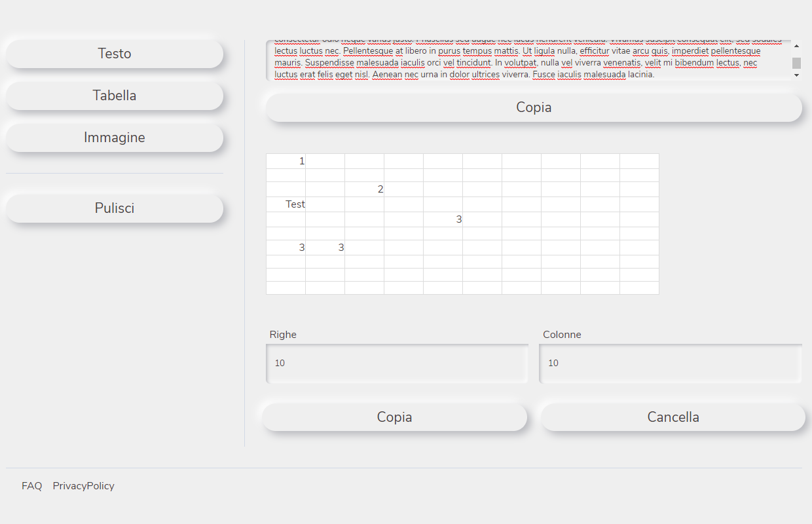Select the fifth-row cell containing 3

click(443, 219)
